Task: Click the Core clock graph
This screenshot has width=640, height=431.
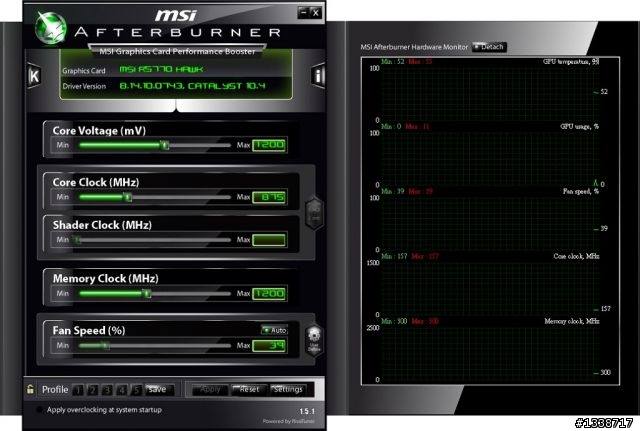Action: (x=490, y=289)
